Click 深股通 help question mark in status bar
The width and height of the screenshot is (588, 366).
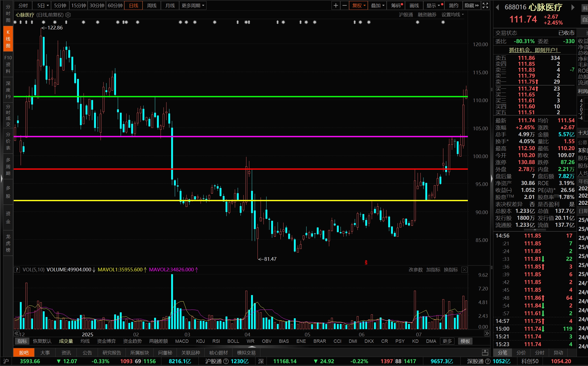pos(488,361)
